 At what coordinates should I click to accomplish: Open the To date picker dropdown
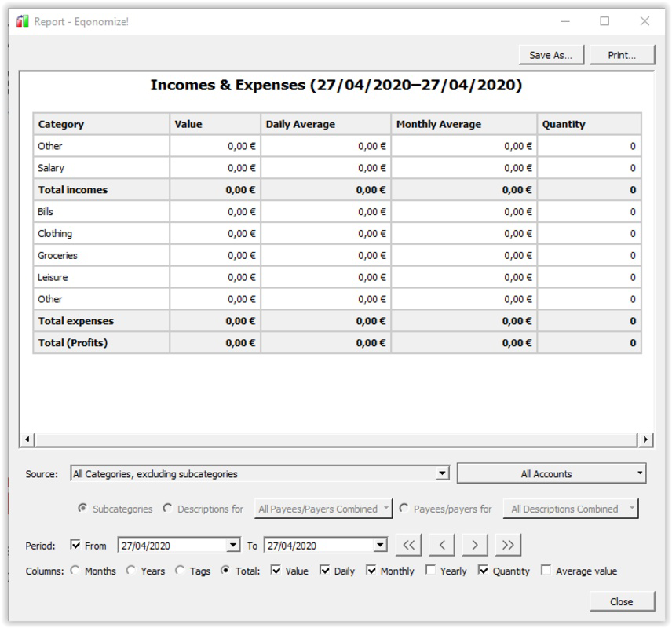[380, 546]
